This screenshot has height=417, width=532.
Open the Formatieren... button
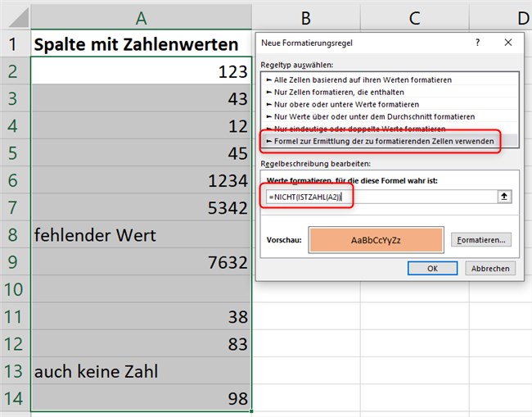481,240
